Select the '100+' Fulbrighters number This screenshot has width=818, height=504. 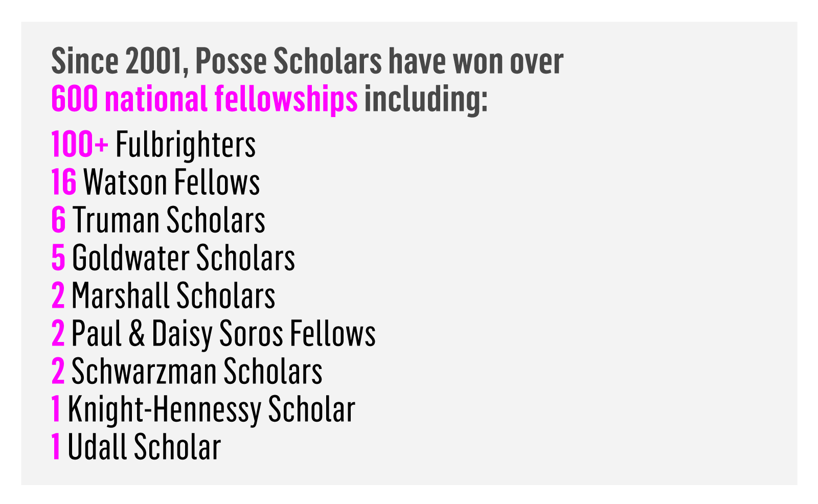pyautogui.click(x=80, y=145)
